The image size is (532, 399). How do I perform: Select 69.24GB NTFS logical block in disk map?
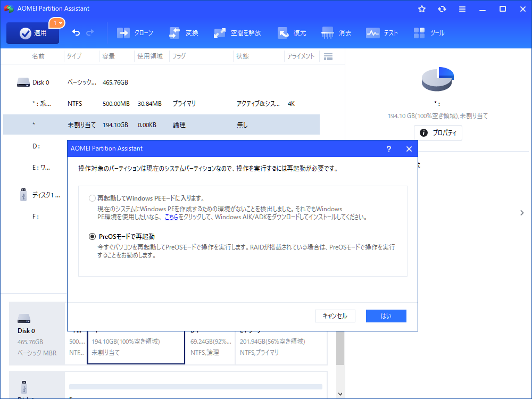coord(210,347)
